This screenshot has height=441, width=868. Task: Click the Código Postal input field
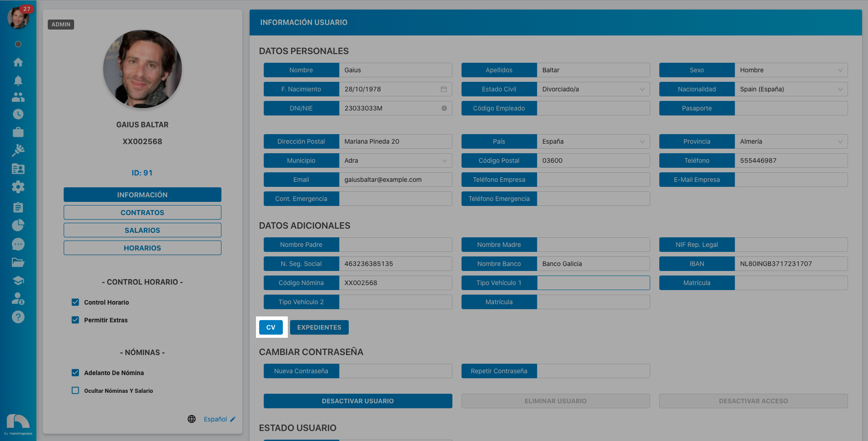click(593, 160)
